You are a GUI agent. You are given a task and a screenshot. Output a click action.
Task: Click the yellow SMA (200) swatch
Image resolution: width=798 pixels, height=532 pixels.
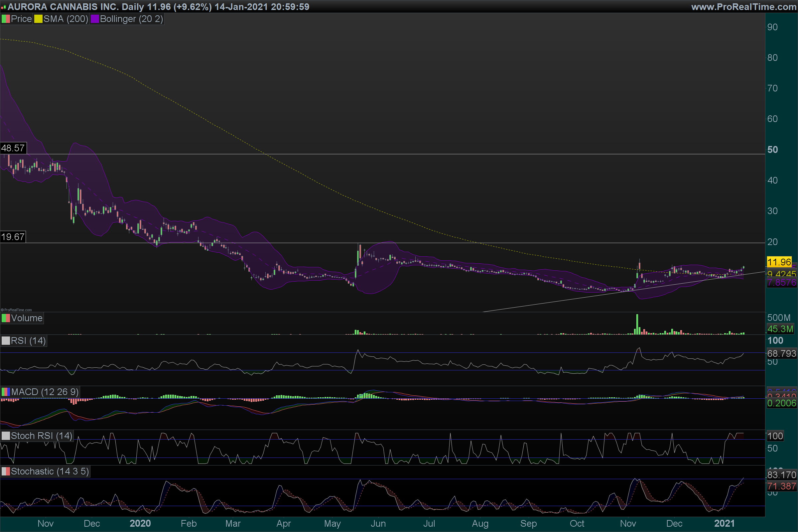tap(38, 19)
